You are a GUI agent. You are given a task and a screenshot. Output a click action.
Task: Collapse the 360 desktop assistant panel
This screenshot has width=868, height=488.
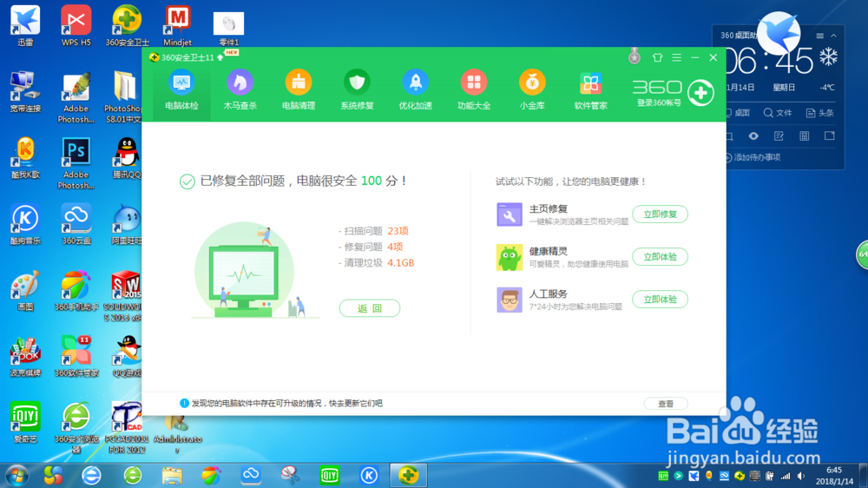(x=833, y=36)
